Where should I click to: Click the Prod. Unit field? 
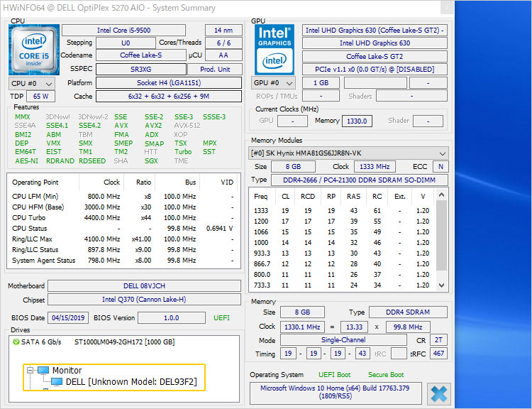215,70
